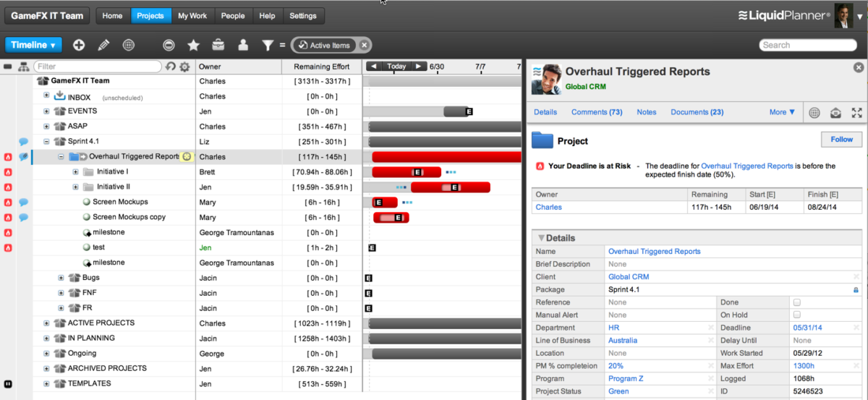Expand the INBOX package
Image resolution: width=868 pixels, height=400 pixels.
tap(46, 96)
